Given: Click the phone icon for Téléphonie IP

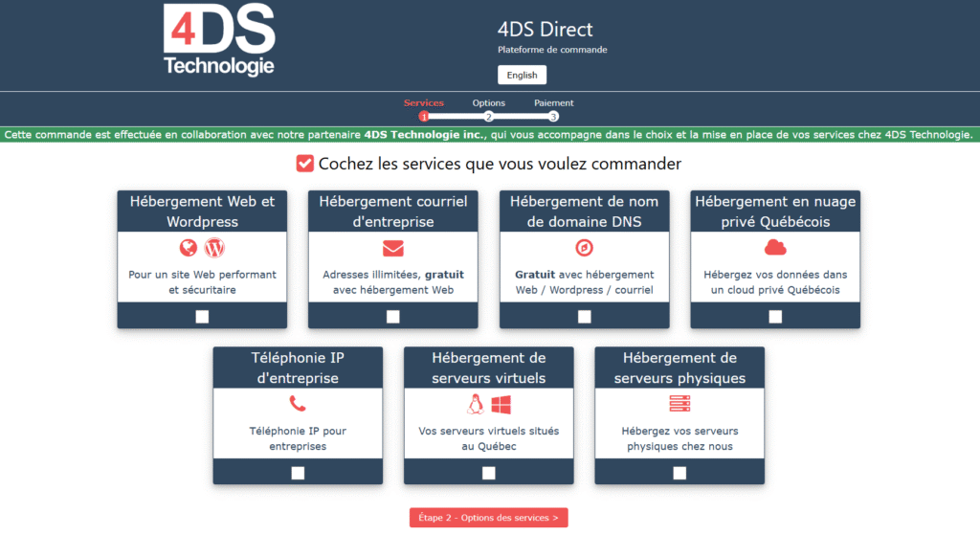Looking at the screenshot, I should (298, 405).
